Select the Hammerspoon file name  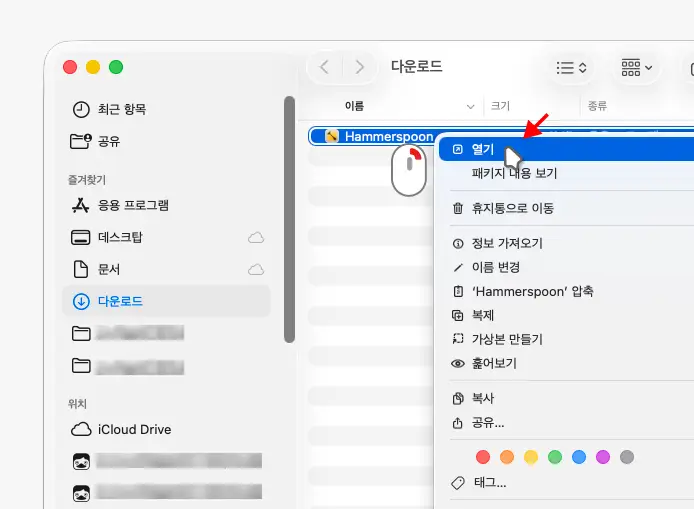pyautogui.click(x=389, y=136)
